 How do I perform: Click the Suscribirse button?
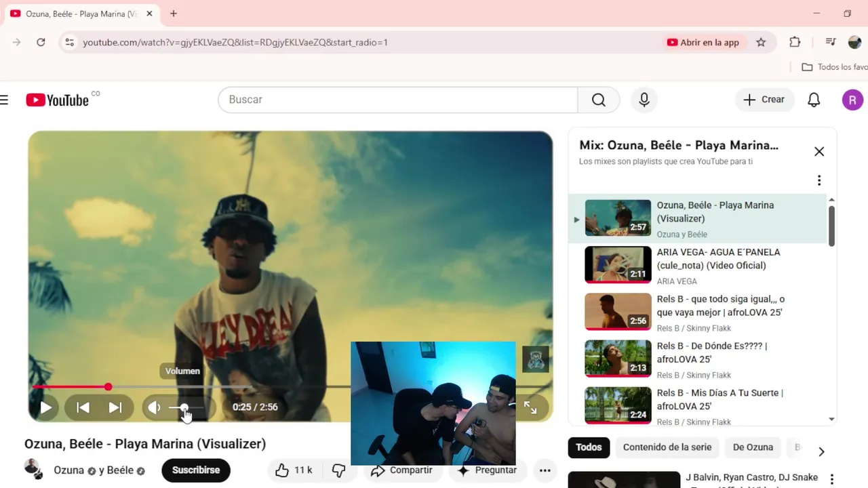point(196,470)
